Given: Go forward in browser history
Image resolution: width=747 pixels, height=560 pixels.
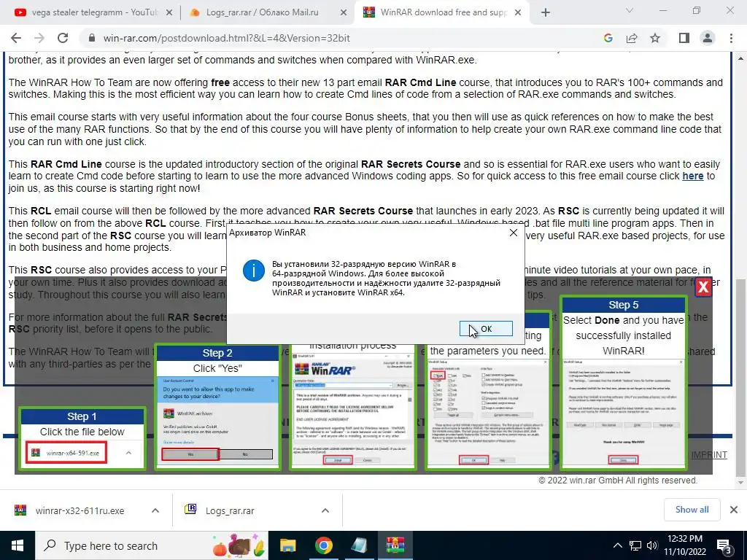Looking at the screenshot, I should [x=39, y=38].
